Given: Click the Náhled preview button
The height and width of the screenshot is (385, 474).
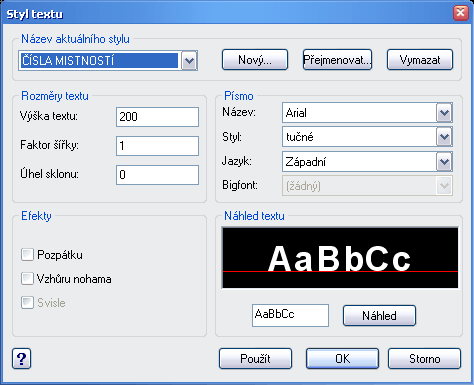Looking at the screenshot, I should click(x=379, y=315).
